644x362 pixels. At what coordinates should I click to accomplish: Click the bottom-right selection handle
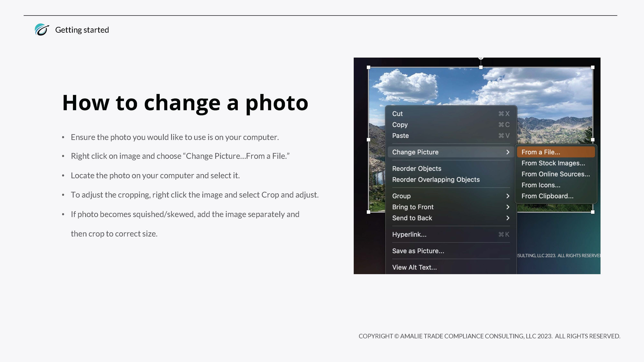(593, 212)
